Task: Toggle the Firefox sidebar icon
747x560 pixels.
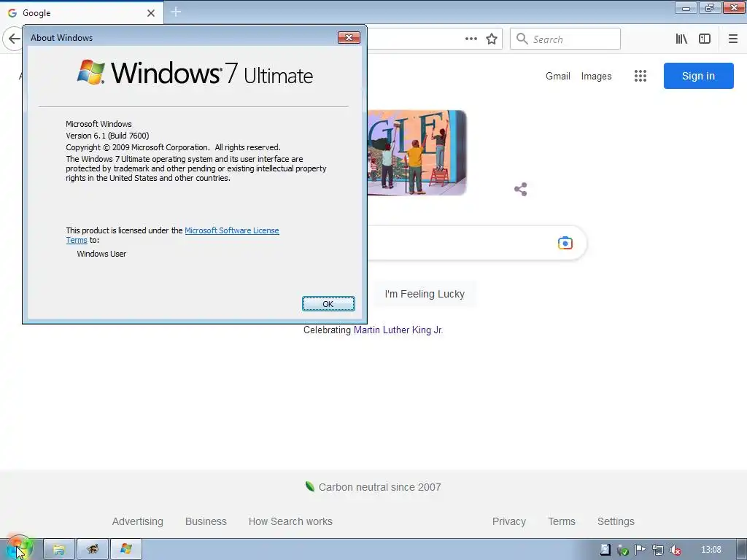Action: 705,39
